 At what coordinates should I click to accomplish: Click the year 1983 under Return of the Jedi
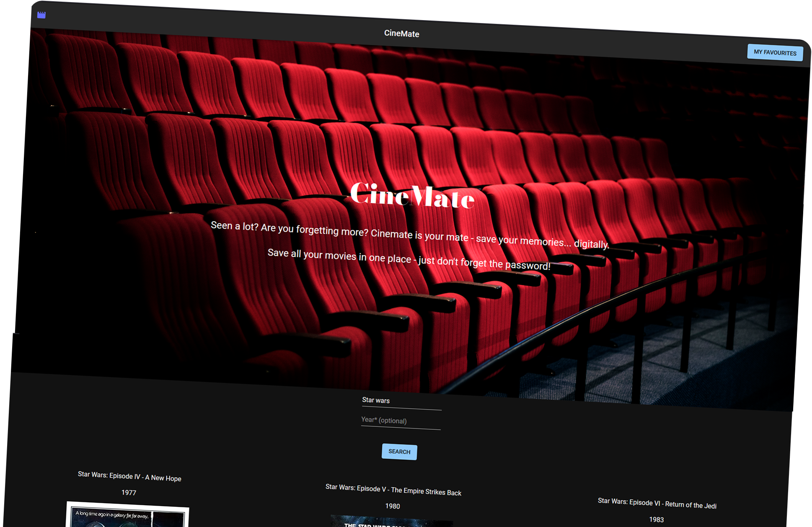click(656, 519)
